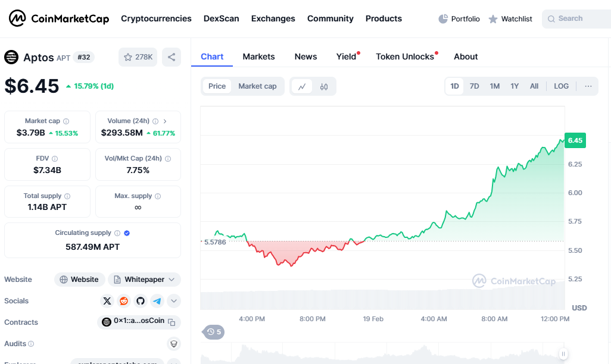The image size is (611, 364).
Task: Add Aptos to watchlist via star button
Action: pyautogui.click(x=138, y=57)
